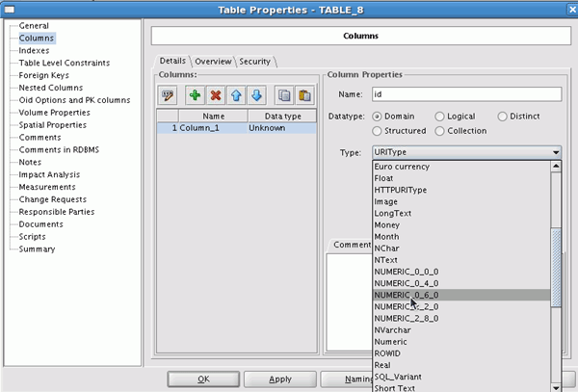Click the OK button

pyautogui.click(x=203, y=379)
